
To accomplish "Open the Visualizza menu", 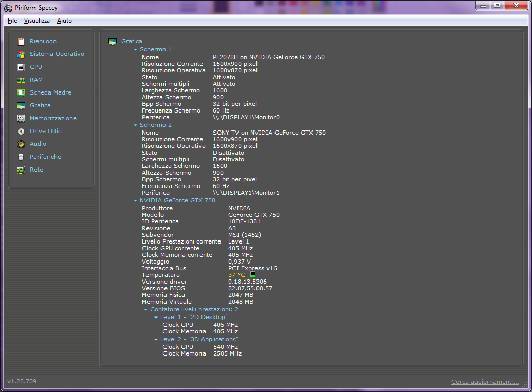I will pyautogui.click(x=36, y=21).
